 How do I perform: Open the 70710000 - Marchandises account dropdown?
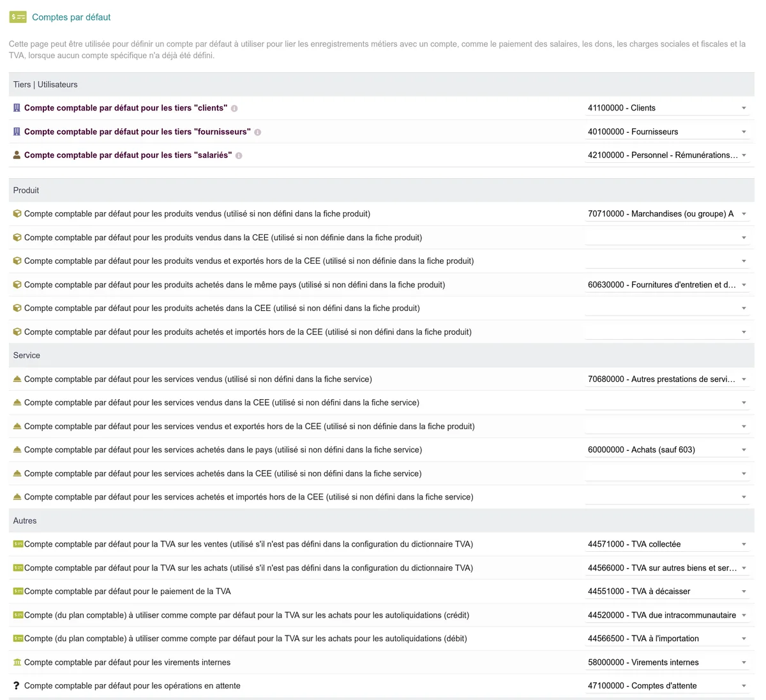point(667,214)
